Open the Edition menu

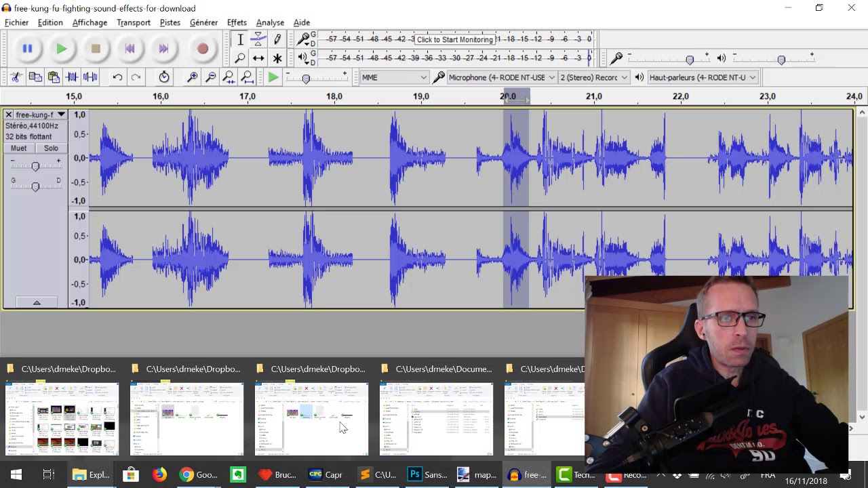(x=50, y=22)
